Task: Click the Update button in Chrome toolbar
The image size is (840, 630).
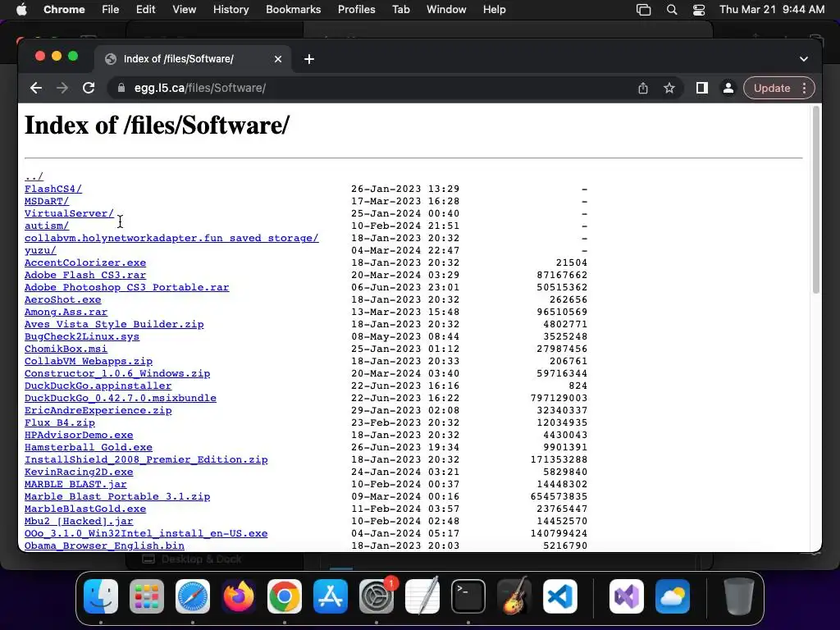Action: click(x=772, y=88)
